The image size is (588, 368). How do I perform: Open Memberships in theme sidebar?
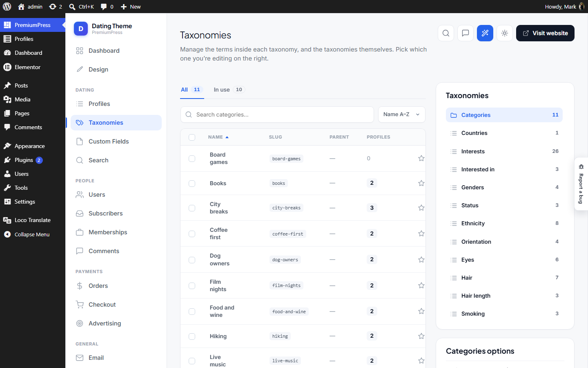tap(116, 232)
